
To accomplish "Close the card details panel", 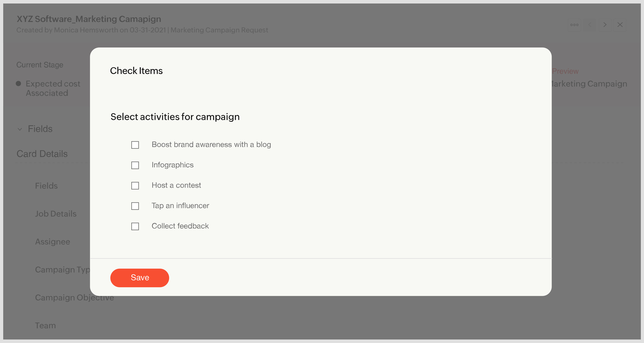I will click(620, 25).
